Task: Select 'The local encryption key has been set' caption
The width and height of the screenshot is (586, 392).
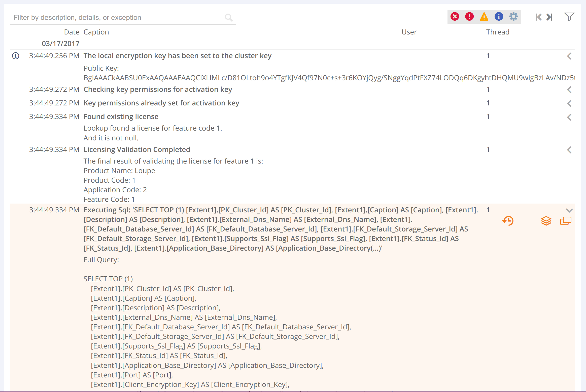Action: click(178, 56)
